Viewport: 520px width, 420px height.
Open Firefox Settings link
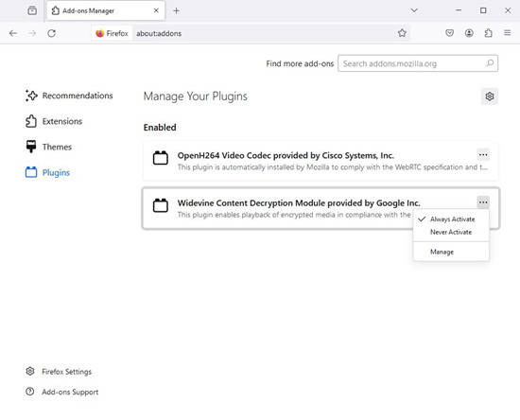click(x=59, y=372)
